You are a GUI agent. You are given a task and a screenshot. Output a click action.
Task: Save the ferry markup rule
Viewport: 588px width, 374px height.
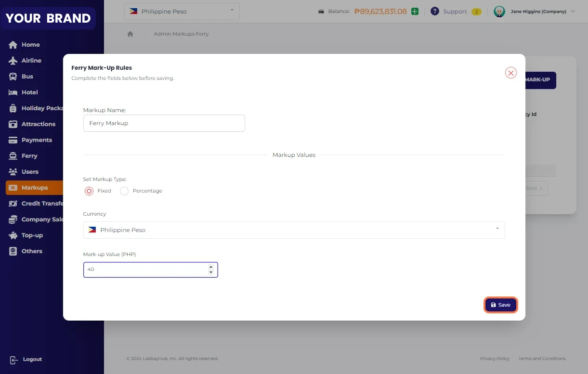click(500, 305)
